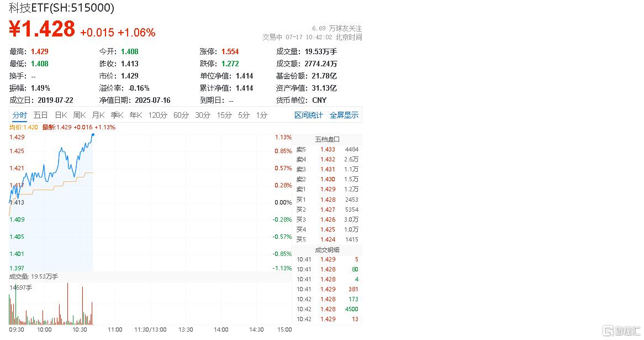Open the 30分 chart tab
This screenshot has width=644, height=340.
(203, 115)
